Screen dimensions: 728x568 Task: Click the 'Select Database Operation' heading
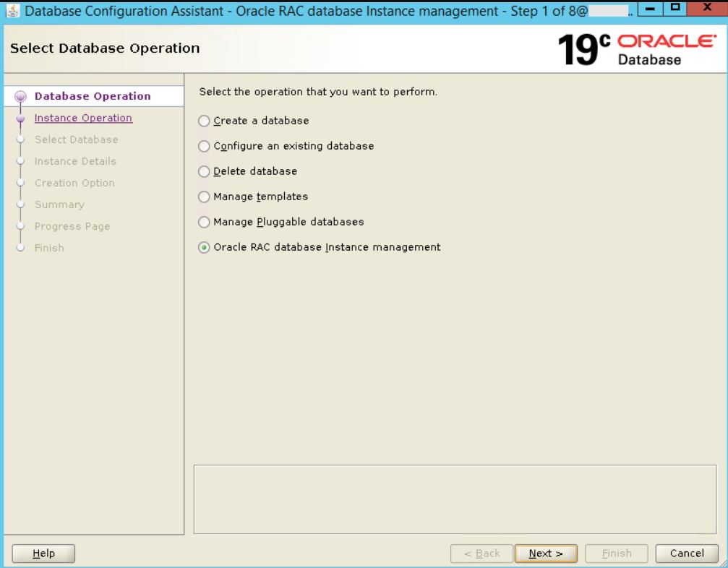pyautogui.click(x=105, y=48)
